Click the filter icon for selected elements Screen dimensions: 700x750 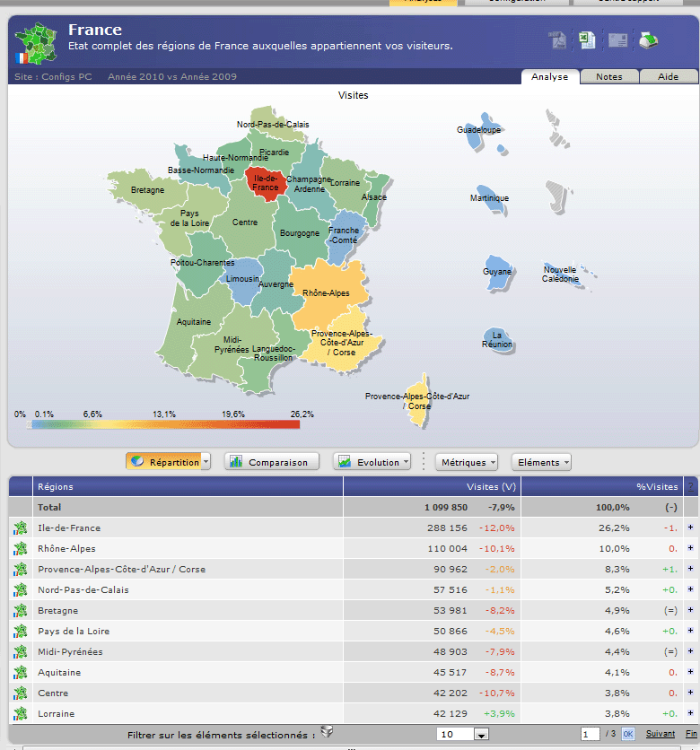point(328,732)
